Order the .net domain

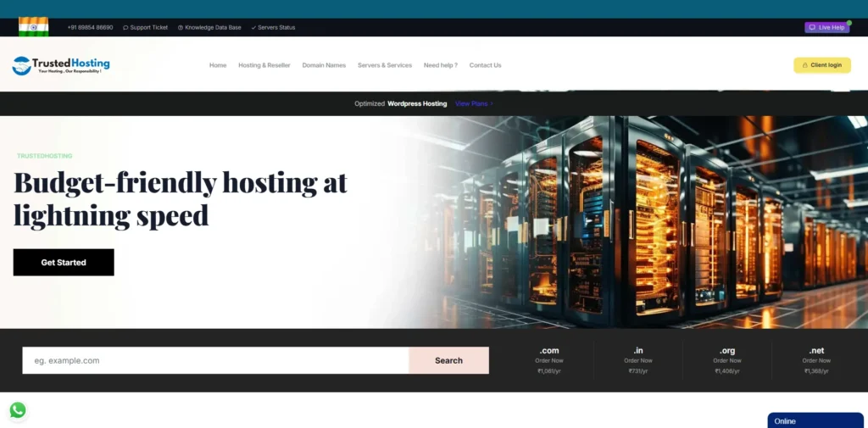pos(816,360)
